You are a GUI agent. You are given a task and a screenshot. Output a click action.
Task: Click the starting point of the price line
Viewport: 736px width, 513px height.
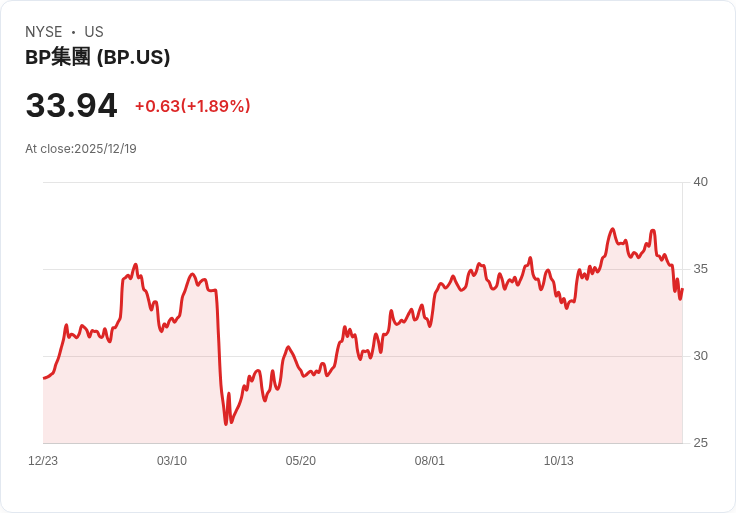44,378
